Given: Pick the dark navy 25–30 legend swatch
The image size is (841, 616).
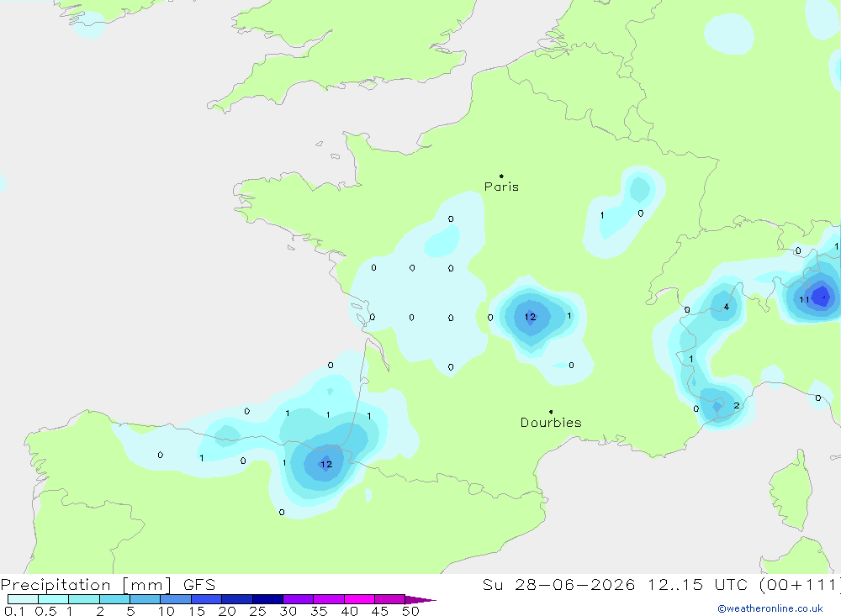Looking at the screenshot, I should (267, 599).
